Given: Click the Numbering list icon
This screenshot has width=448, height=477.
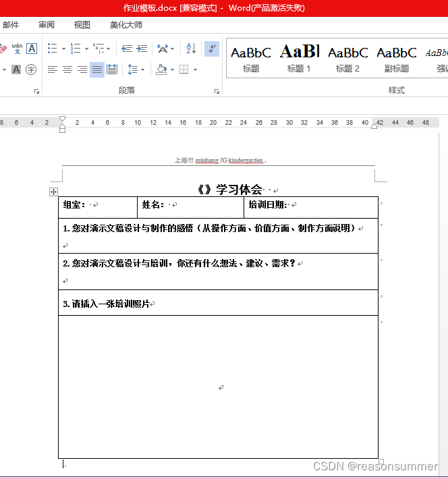Looking at the screenshot, I should pyautogui.click(x=76, y=49).
